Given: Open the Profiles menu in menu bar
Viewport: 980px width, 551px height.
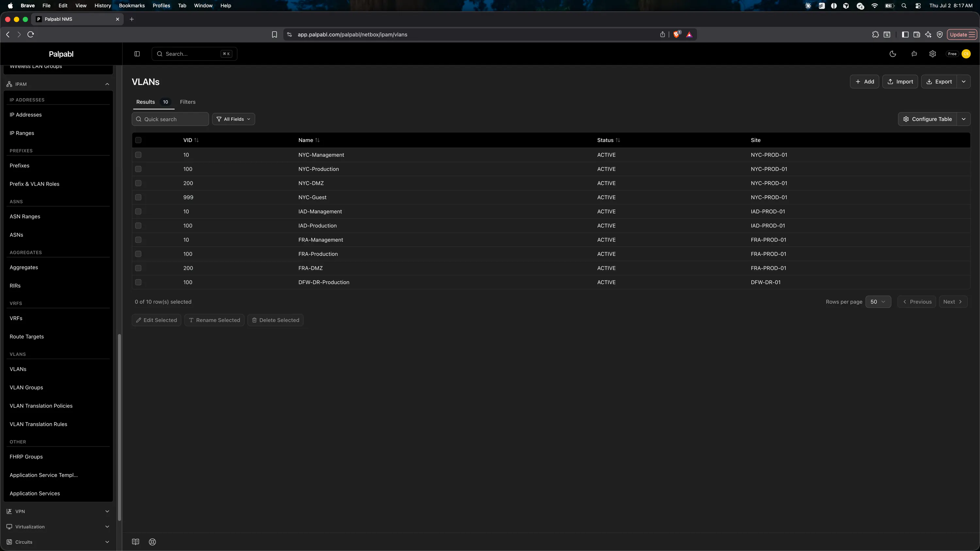Looking at the screenshot, I should tap(161, 6).
